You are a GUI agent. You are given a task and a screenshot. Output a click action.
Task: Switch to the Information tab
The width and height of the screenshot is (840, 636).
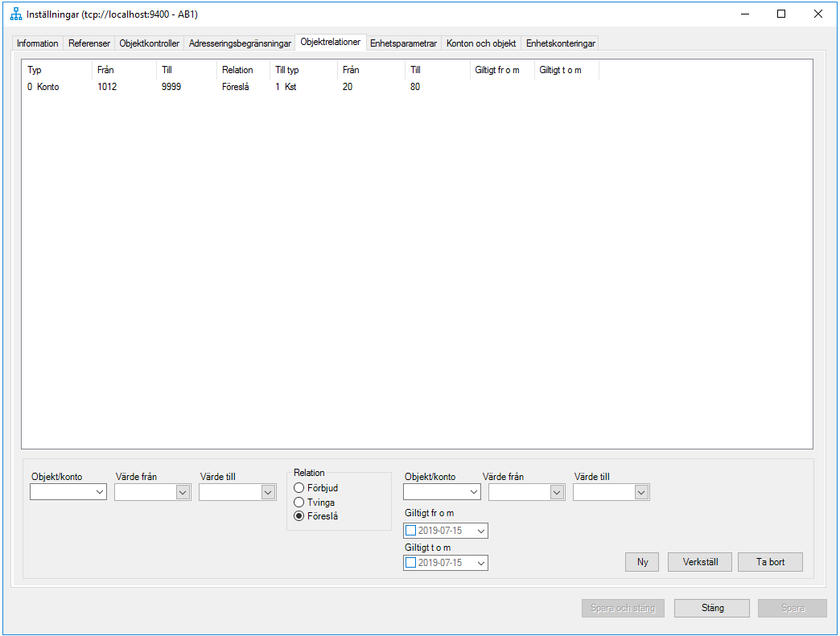tap(37, 43)
